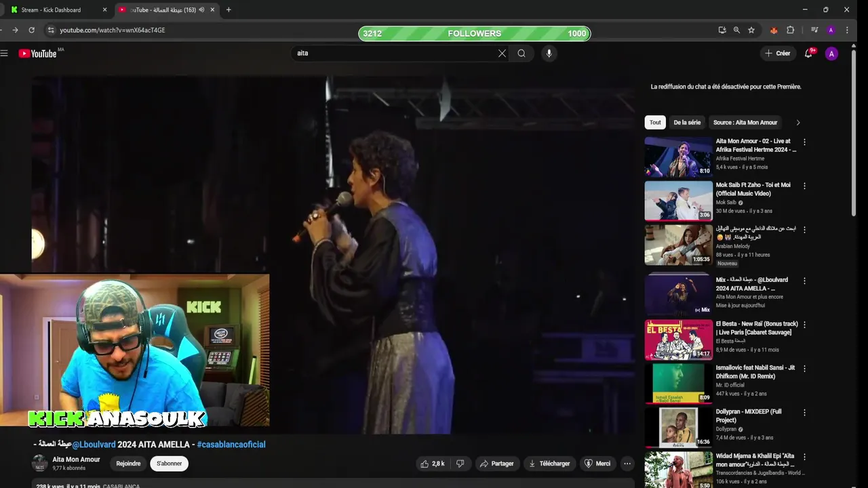
Task: Click the browser address bar URL
Action: click(113, 30)
